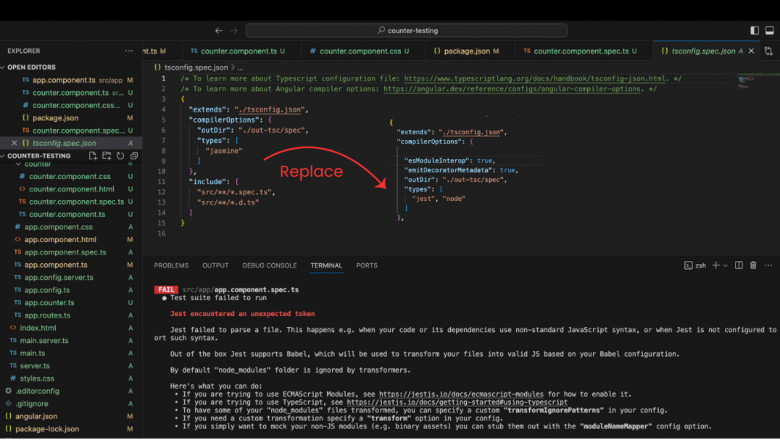Open app.config.ts file
Image resolution: width=780 pixels, height=440 pixels.
pos(47,290)
